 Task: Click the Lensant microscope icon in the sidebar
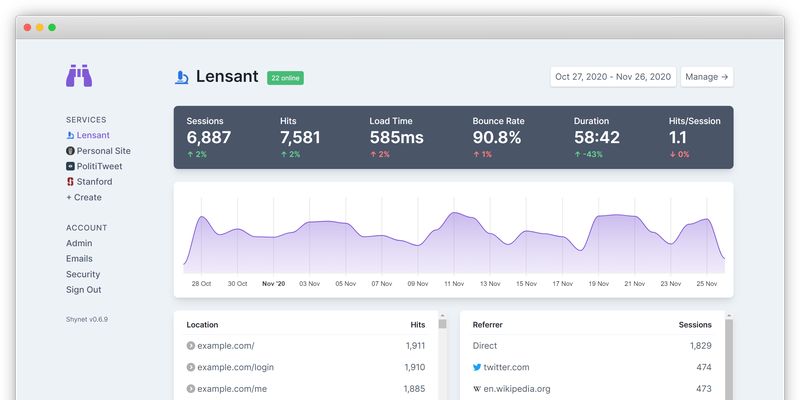70,136
